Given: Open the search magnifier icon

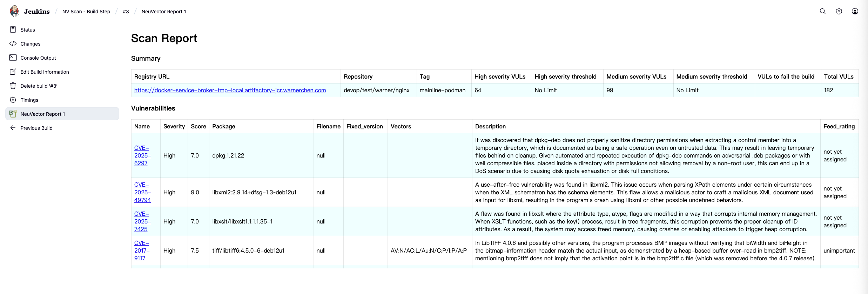Looking at the screenshot, I should [822, 11].
